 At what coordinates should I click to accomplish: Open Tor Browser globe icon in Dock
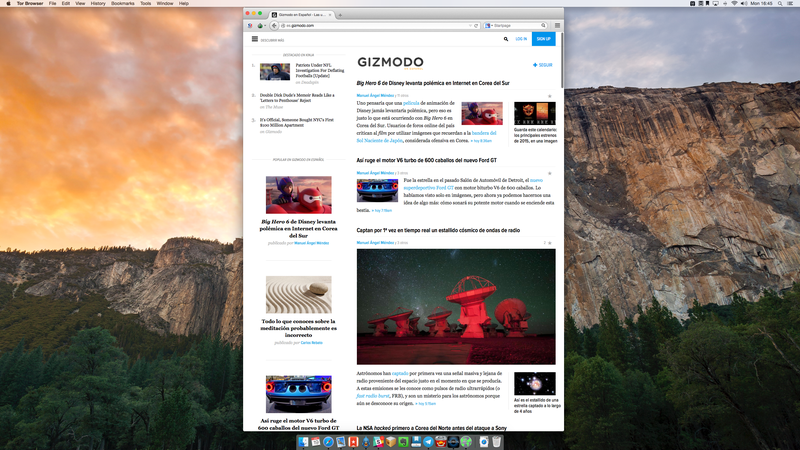coord(466,442)
